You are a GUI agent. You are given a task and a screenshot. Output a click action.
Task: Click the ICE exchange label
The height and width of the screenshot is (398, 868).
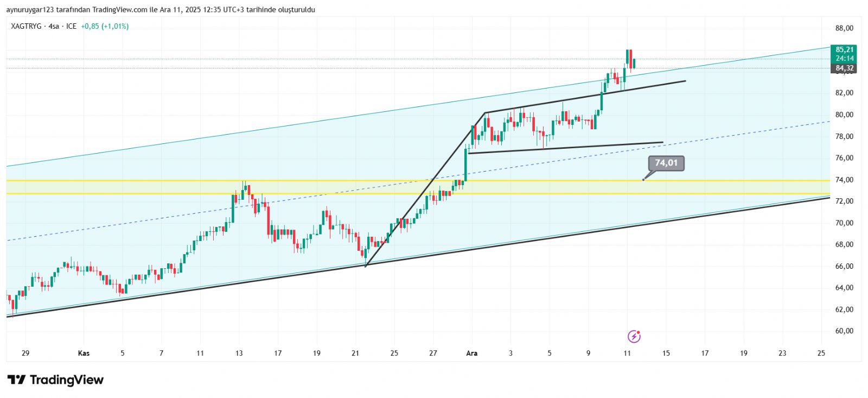coord(71,26)
